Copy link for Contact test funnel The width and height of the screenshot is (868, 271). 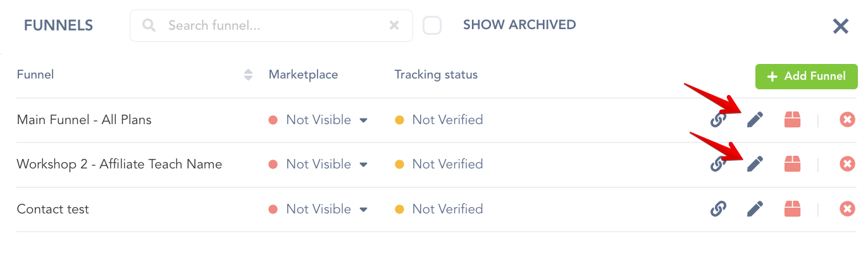click(x=718, y=209)
